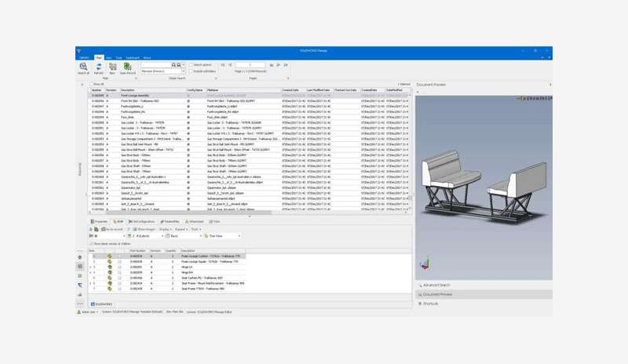Click the Open Record icon
This screenshot has height=364, width=628.
pos(128,68)
